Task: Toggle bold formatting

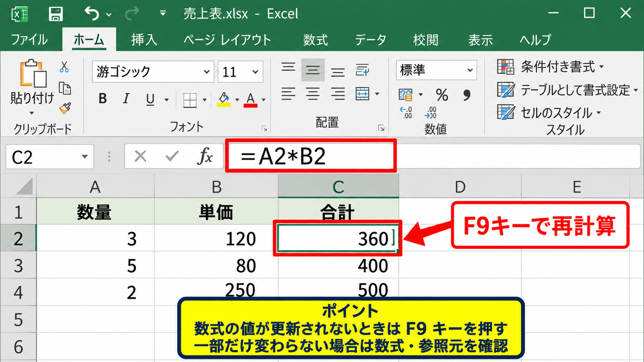Action: [102, 99]
